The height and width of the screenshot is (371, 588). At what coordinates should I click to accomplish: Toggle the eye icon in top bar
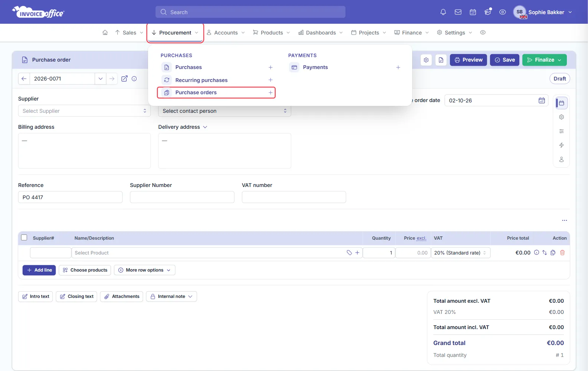(503, 12)
